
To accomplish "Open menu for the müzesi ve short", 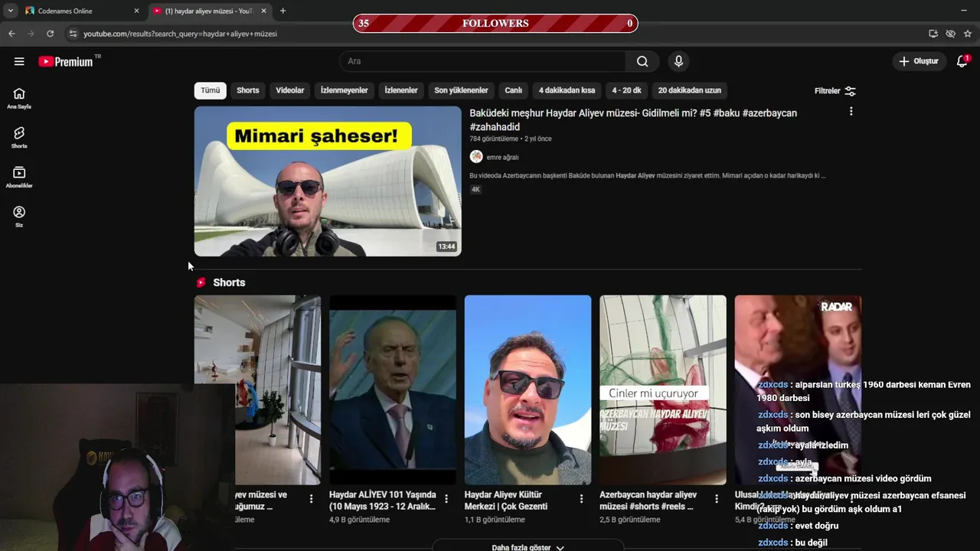I will (311, 499).
